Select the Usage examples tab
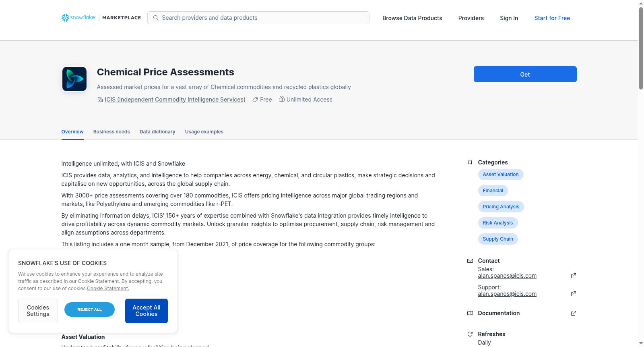 point(204,132)
